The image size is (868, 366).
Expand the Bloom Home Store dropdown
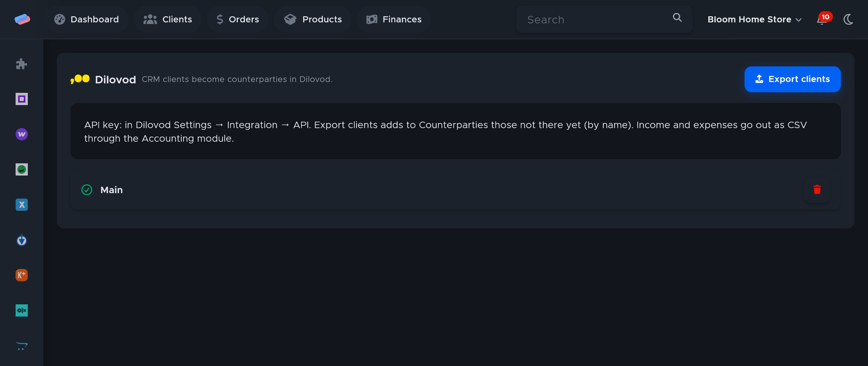coord(754,19)
